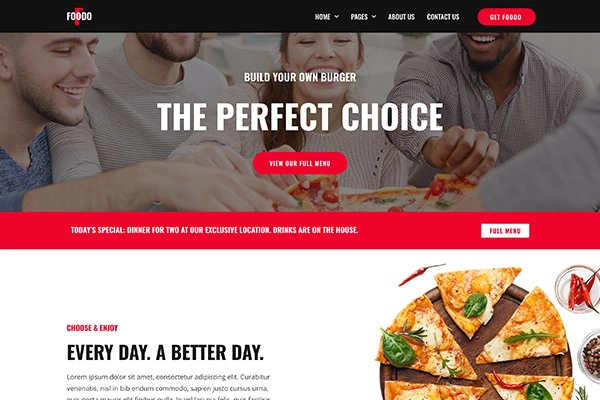This screenshot has height=400, width=600.
Task: Open the Home menu item
Action: pyautogui.click(x=323, y=17)
